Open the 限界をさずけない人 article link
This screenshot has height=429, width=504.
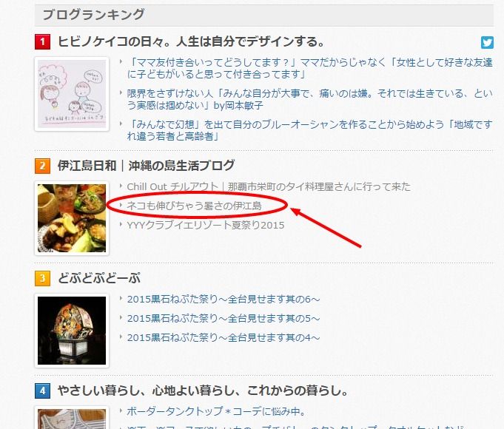pyautogui.click(x=310, y=99)
